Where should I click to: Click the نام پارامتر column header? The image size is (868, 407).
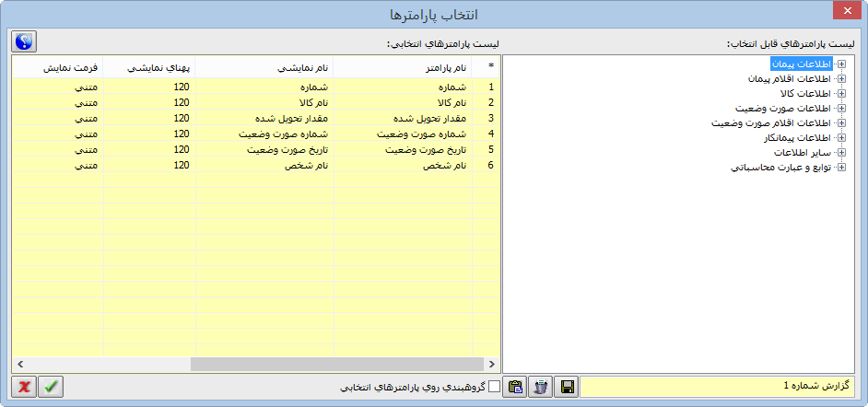click(x=402, y=65)
